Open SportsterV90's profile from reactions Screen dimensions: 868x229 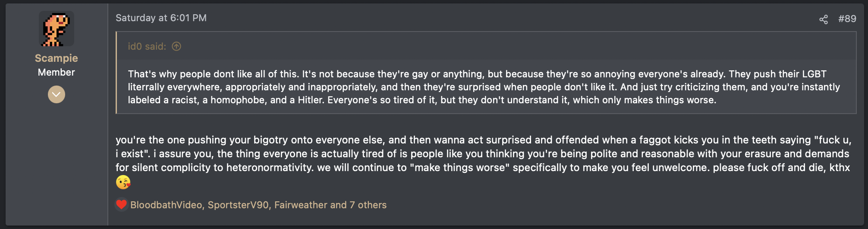click(x=238, y=205)
